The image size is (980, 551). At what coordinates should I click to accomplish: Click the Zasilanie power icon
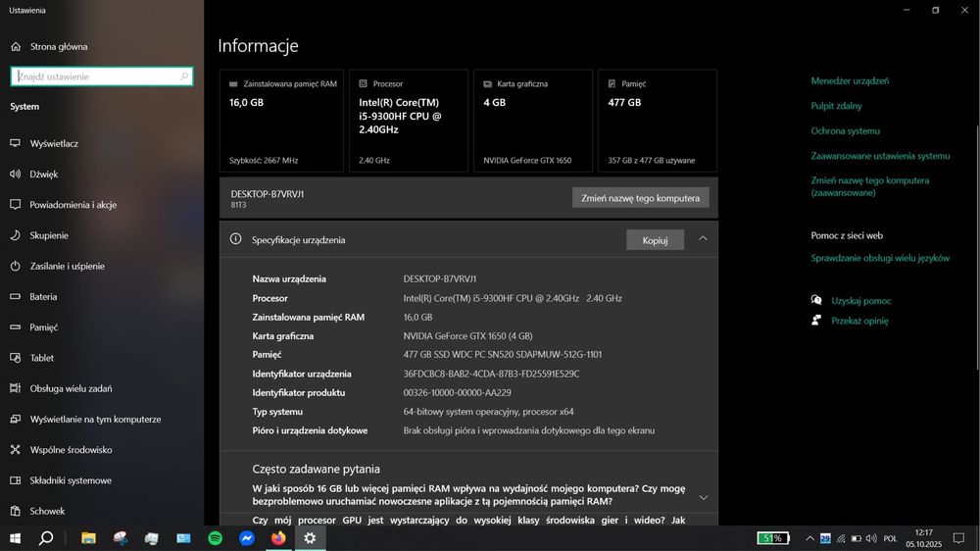pos(15,266)
